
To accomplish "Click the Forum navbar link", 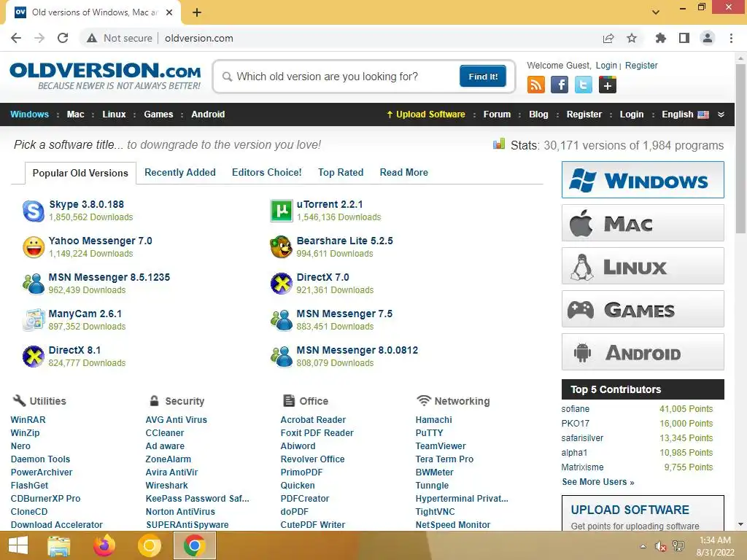I will 497,114.
